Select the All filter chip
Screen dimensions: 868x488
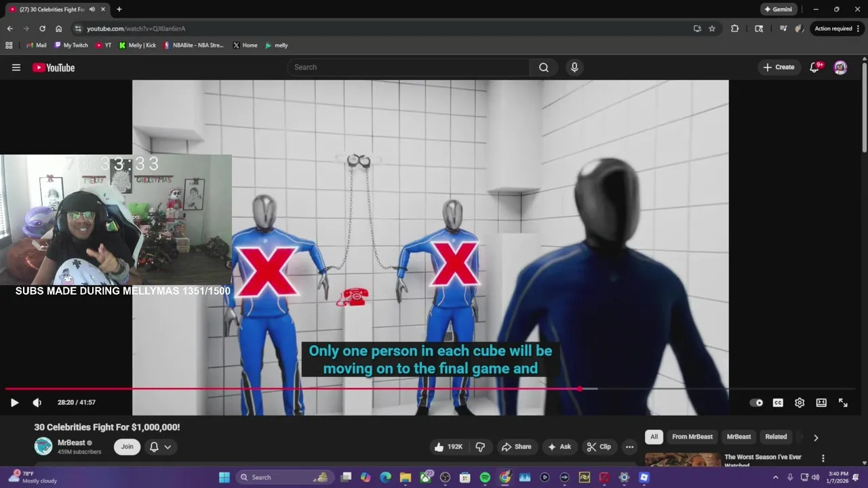click(654, 437)
